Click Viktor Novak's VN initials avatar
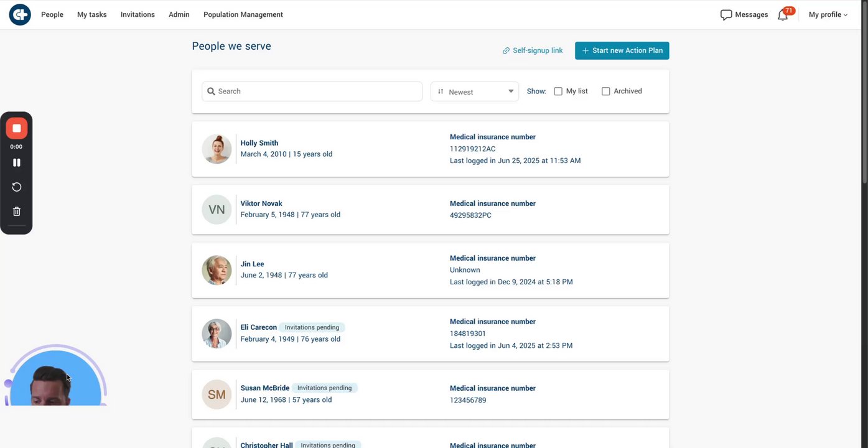This screenshot has height=448, width=868. tap(217, 210)
